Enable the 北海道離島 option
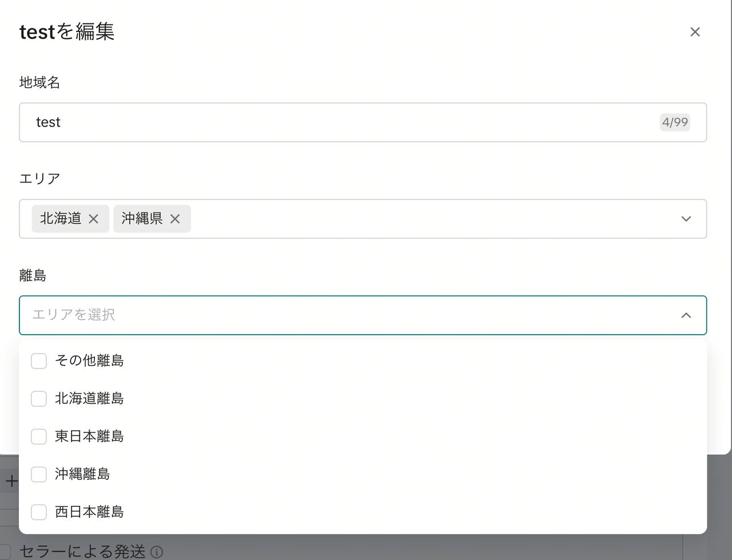Image resolution: width=732 pixels, height=560 pixels. point(39,399)
